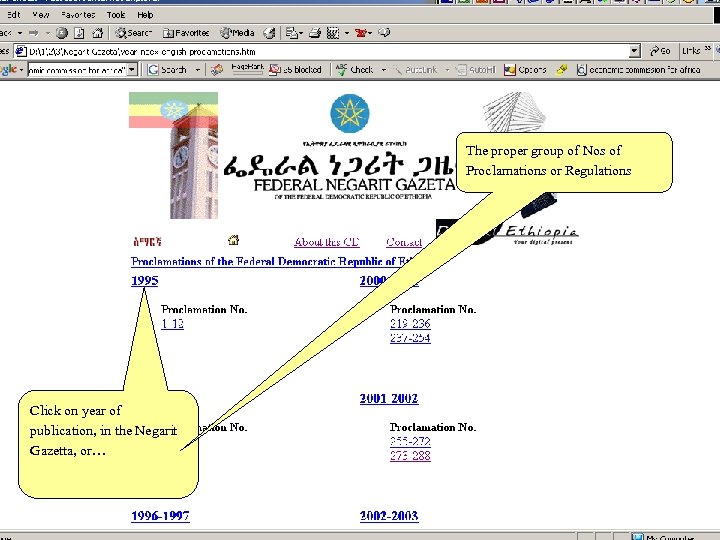Click the Google news icon before PageRank
The width and height of the screenshot is (720, 540).
(x=217, y=70)
